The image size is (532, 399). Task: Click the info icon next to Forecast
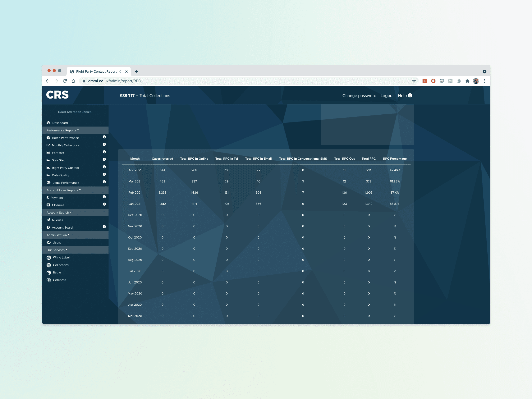[104, 152]
